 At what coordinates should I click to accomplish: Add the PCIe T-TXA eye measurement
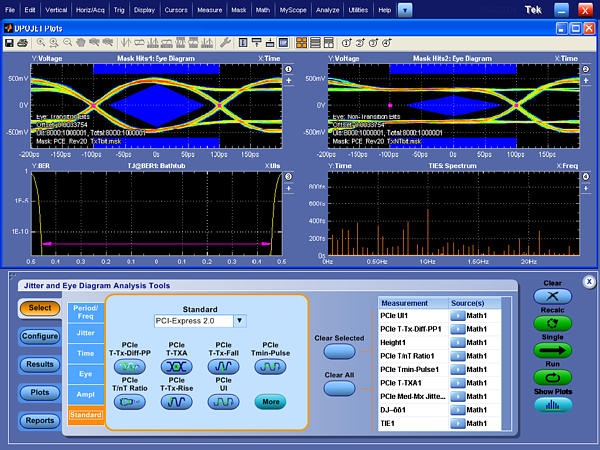(x=176, y=367)
